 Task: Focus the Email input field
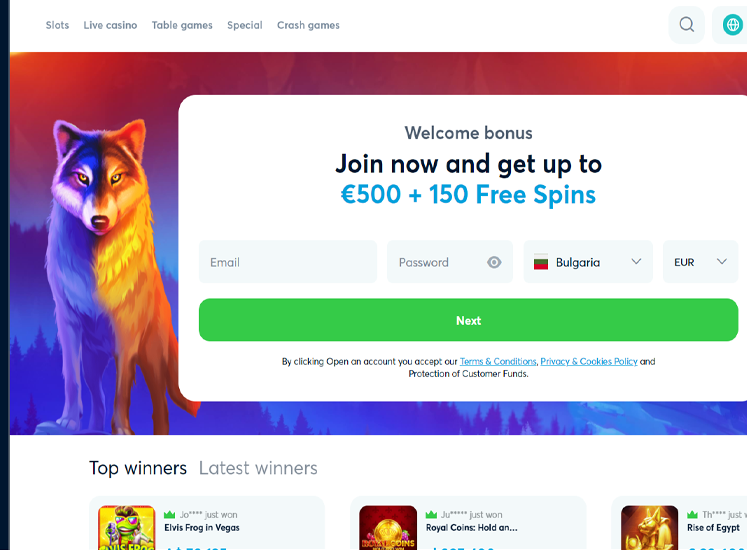(x=288, y=262)
